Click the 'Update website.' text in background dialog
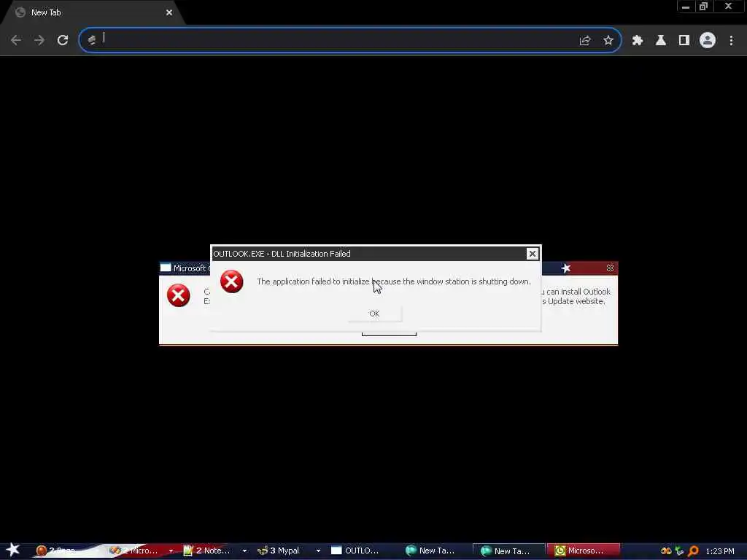Image resolution: width=747 pixels, height=560 pixels. point(576,301)
